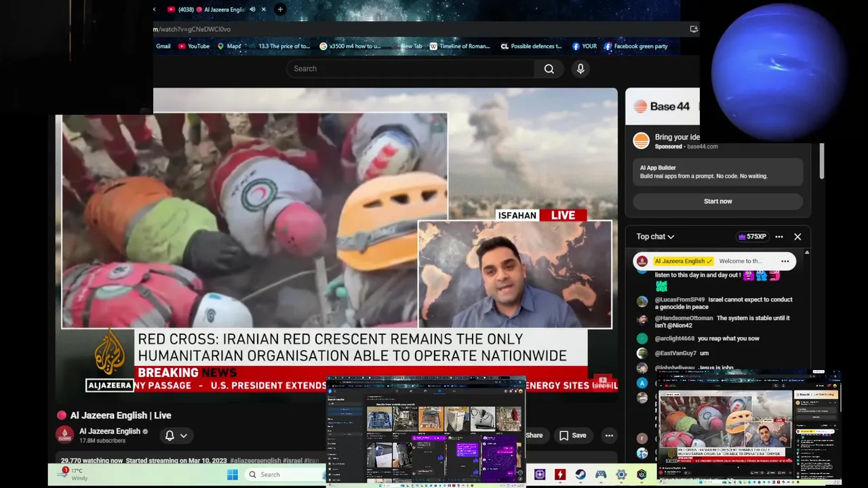The width and height of the screenshot is (868, 488).
Task: Click @EastVanGuy7 chat username
Action: [675, 353]
